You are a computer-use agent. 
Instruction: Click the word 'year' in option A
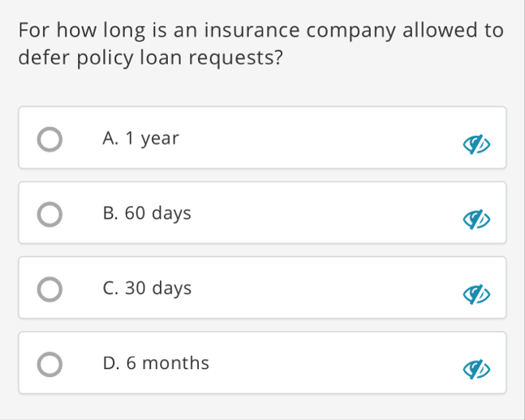(x=160, y=139)
